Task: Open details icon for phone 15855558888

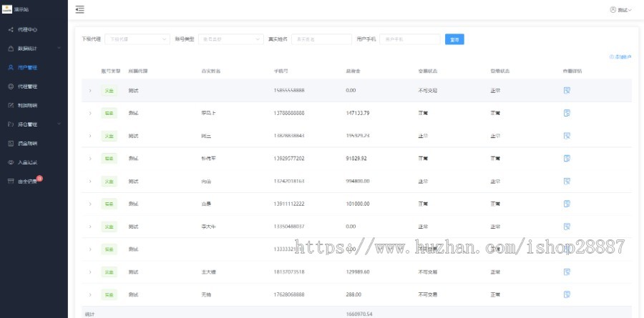Action: 567,90
